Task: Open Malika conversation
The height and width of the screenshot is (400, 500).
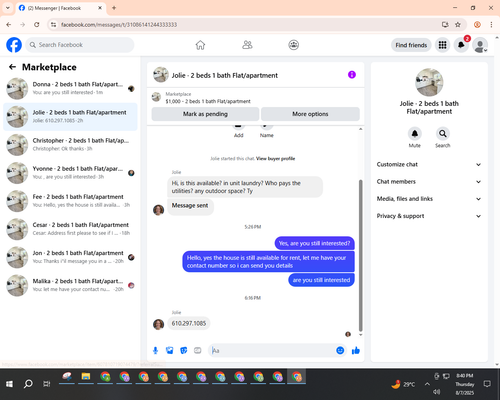Action: (x=70, y=285)
